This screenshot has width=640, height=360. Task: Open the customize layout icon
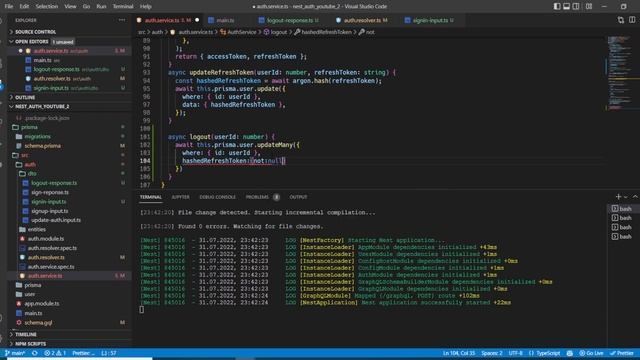(589, 7)
